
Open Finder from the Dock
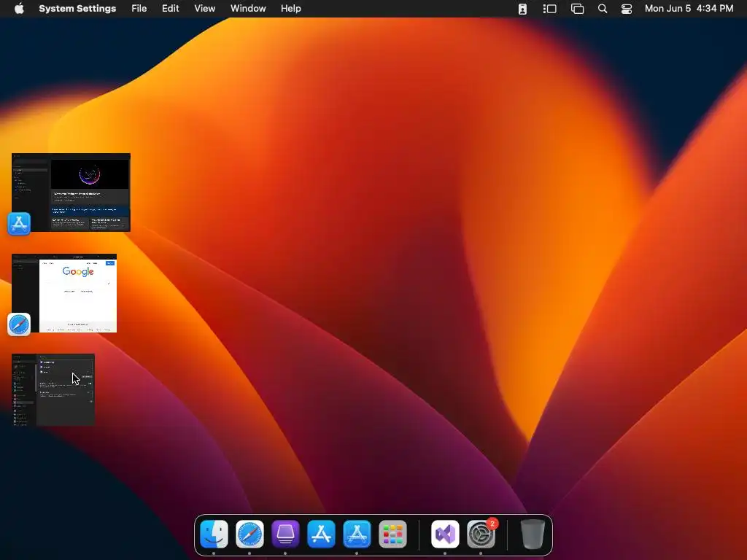pos(214,534)
